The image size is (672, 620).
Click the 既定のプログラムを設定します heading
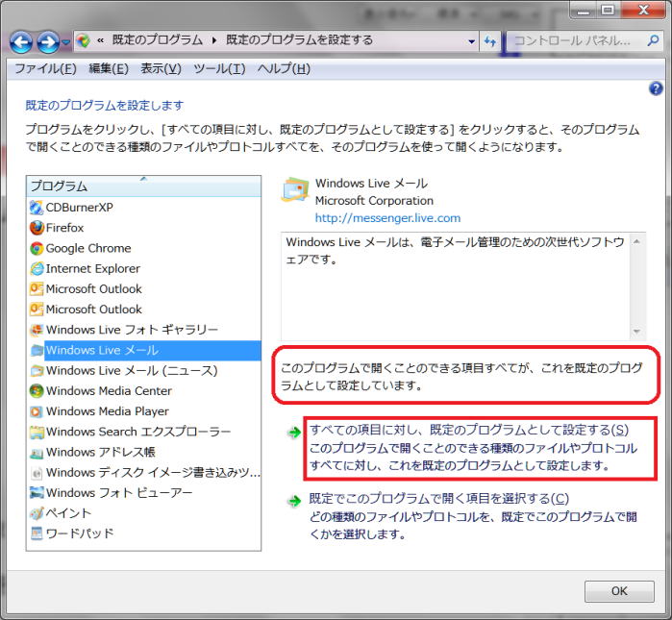pos(105,106)
